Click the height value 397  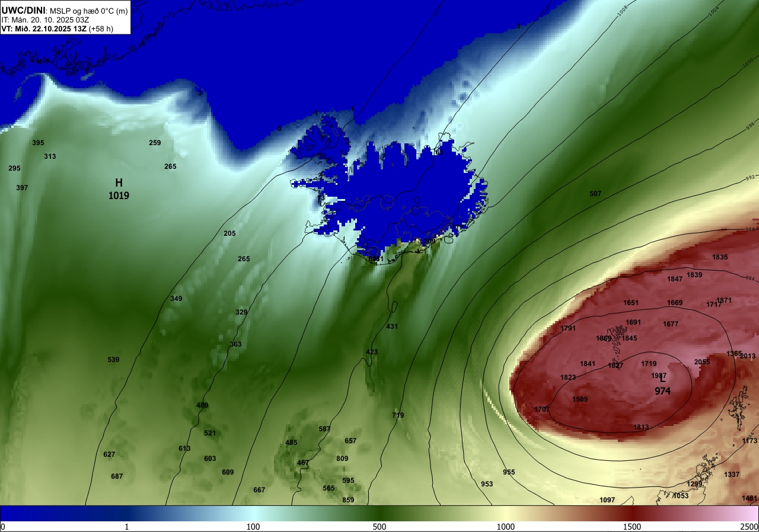point(22,188)
